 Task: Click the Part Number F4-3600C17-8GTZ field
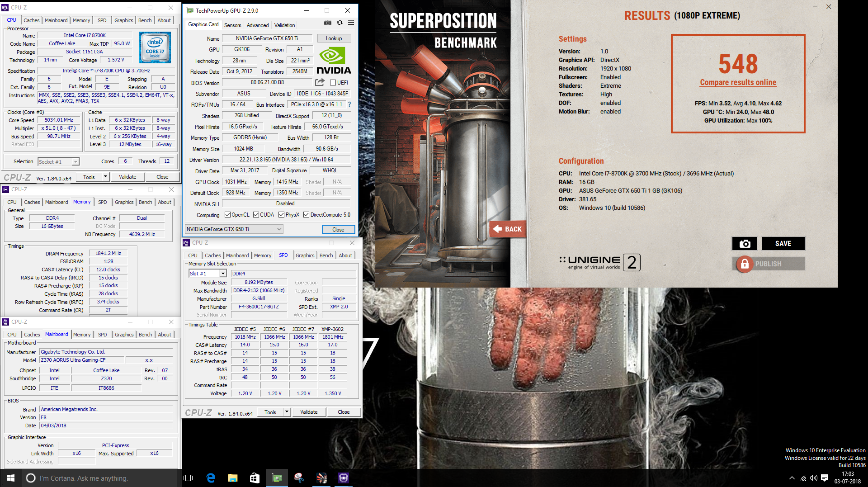[259, 307]
